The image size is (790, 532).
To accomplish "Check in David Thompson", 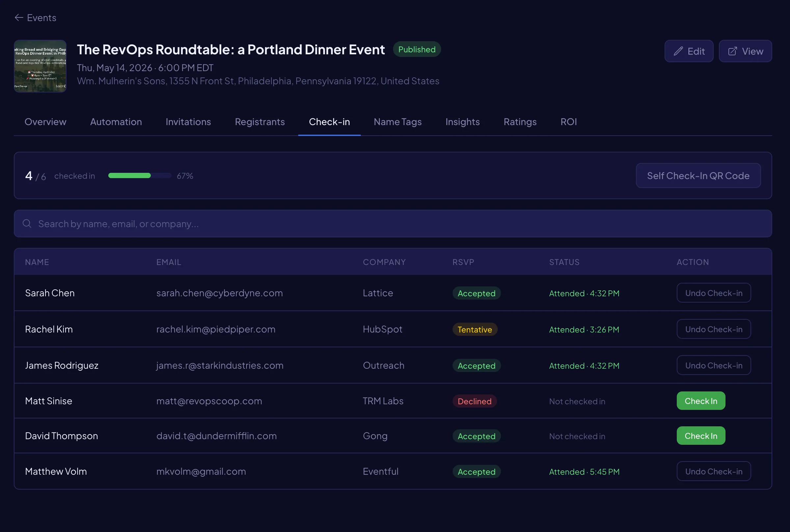I will (x=700, y=436).
